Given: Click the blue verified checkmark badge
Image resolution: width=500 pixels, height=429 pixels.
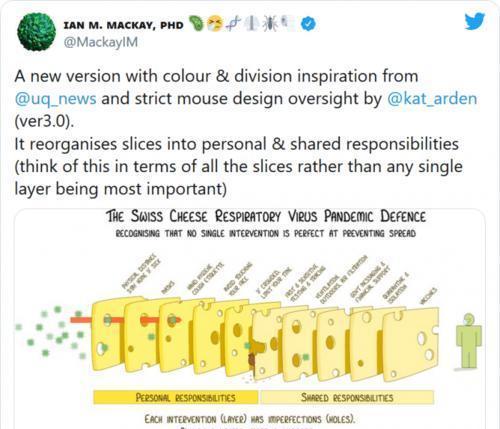Looking at the screenshot, I should pos(309,24).
